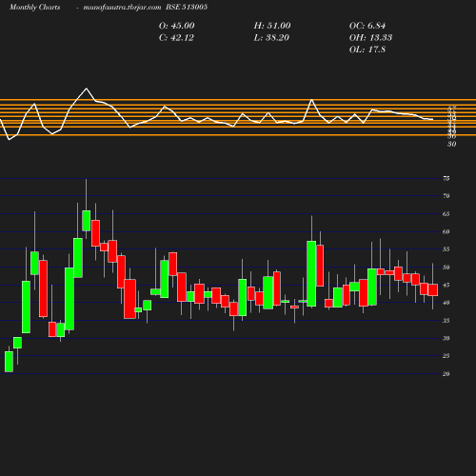Click the 75 price axis label
Image resolution: width=476 pixels, height=476 pixels.
tap(446, 179)
